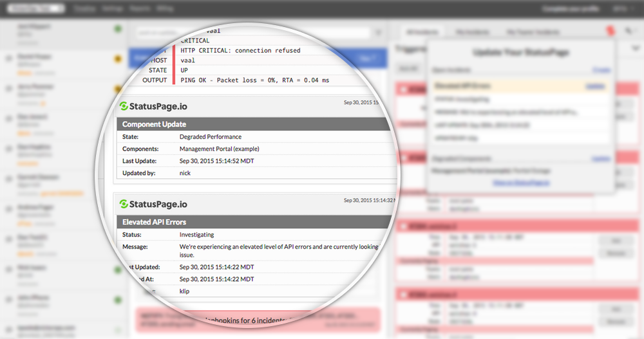This screenshot has height=339, width=644.
Task: Click the StatusPage.io logo above Component Update
Action: (153, 106)
